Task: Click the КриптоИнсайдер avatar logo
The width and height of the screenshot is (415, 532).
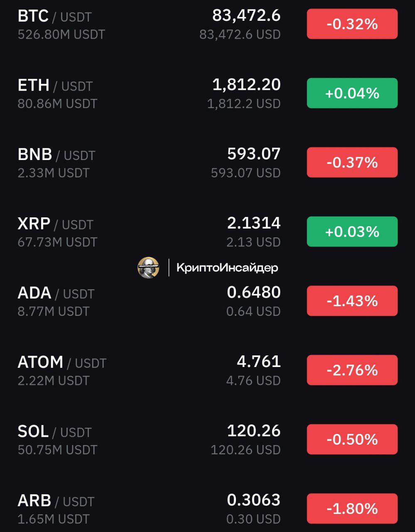Action: pos(148,267)
